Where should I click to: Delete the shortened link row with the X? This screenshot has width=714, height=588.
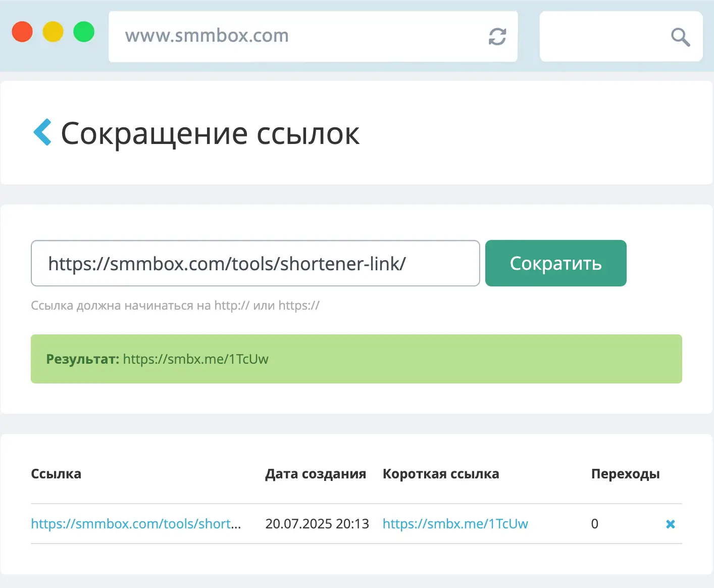671,524
